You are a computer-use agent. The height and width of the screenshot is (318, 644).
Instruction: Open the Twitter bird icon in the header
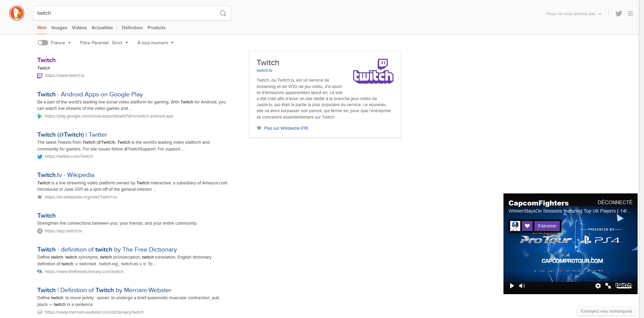tap(619, 13)
